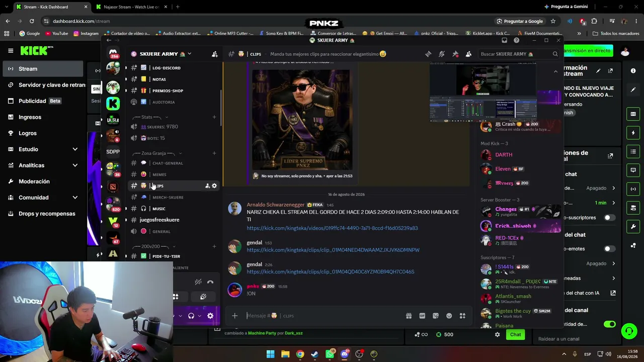Select Stream in Kick sidebar
Viewport: 644px width, 362px height.
43,69
